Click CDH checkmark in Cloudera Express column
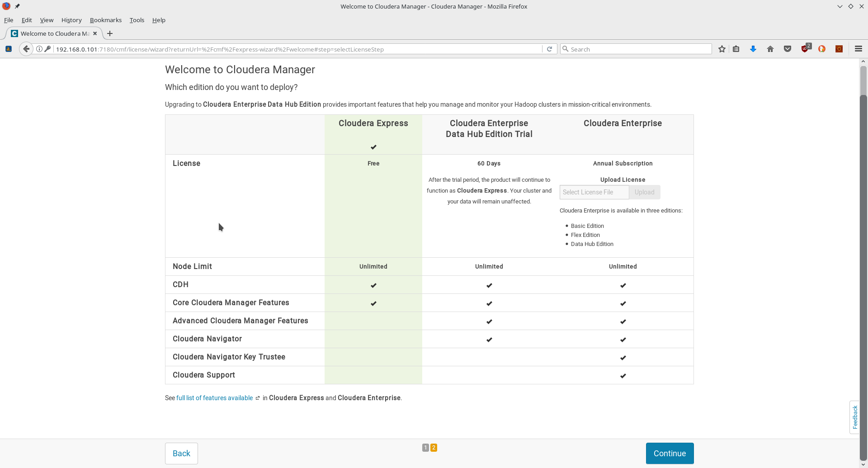 [373, 285]
